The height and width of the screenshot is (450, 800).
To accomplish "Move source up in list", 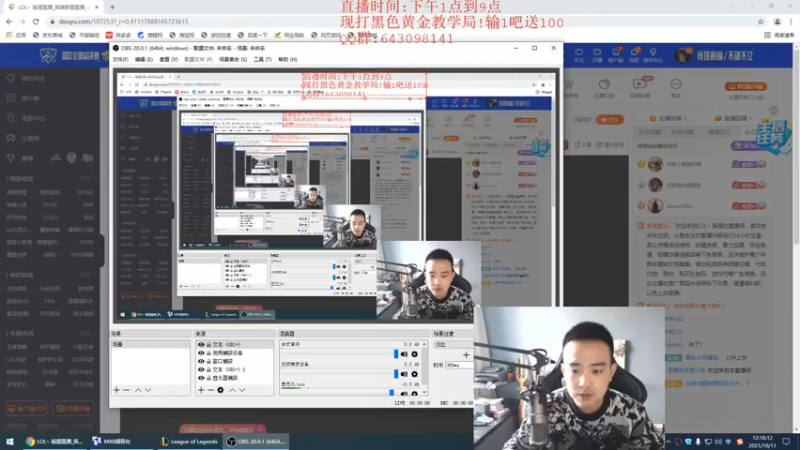I will click(232, 390).
